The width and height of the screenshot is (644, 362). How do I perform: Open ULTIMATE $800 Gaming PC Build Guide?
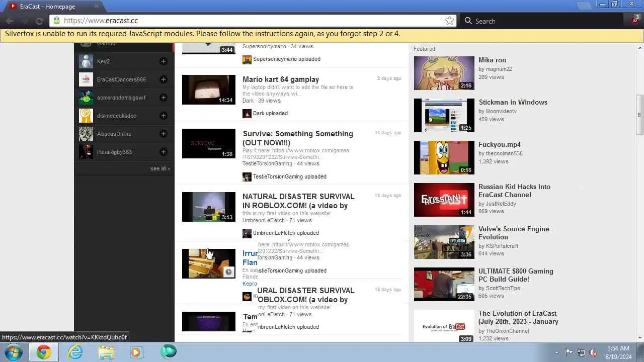pos(516,275)
